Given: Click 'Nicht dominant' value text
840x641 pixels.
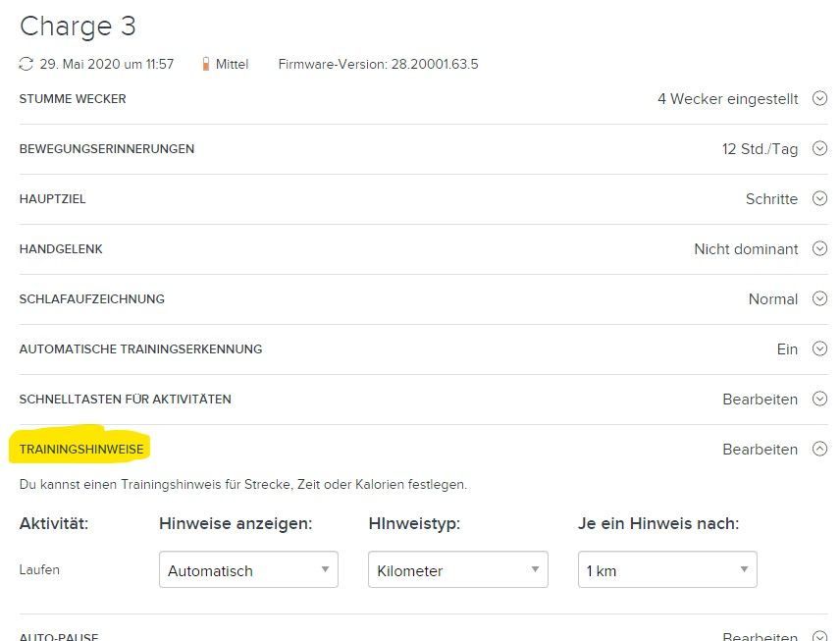Looking at the screenshot, I should click(746, 249).
